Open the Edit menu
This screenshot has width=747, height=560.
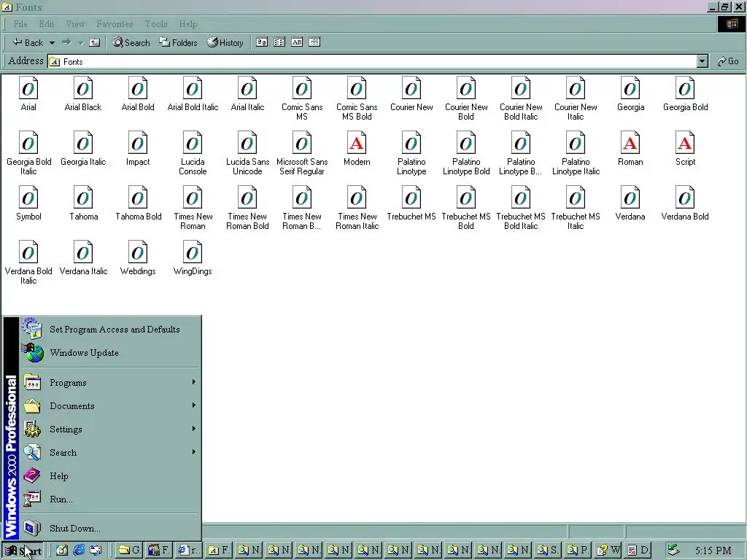click(x=47, y=24)
